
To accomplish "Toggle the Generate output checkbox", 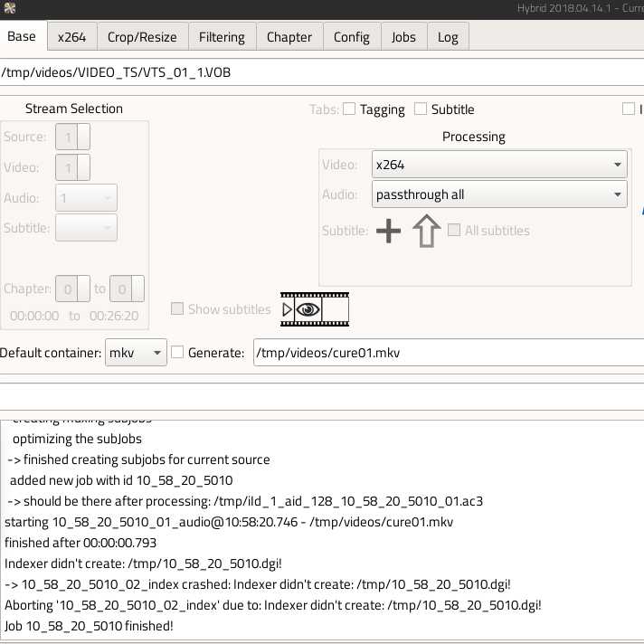I will pyautogui.click(x=178, y=353).
